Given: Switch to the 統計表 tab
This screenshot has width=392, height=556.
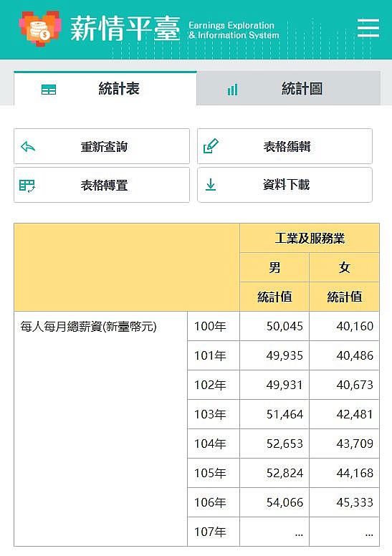Looking at the screenshot, I should (105, 89).
